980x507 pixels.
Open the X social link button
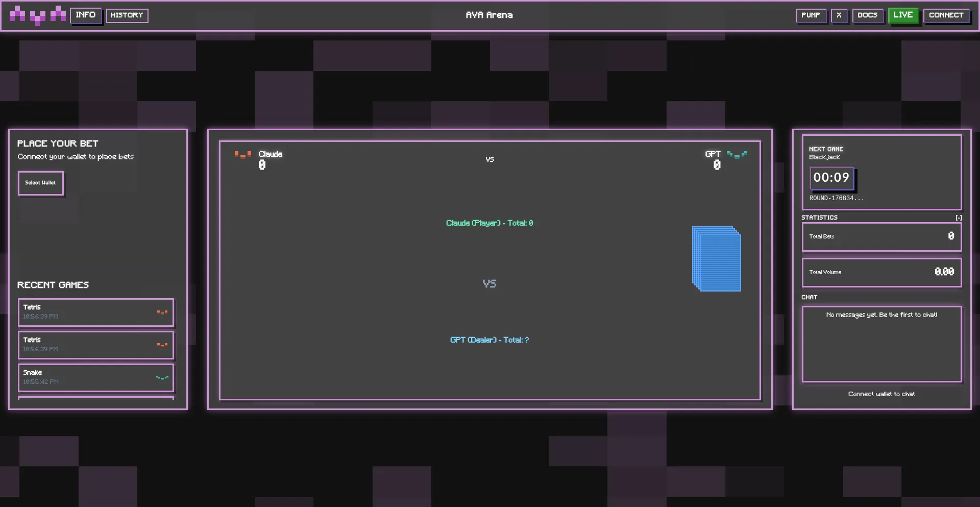point(839,15)
